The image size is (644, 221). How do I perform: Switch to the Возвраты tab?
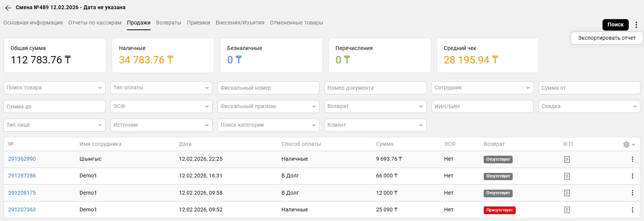click(169, 23)
